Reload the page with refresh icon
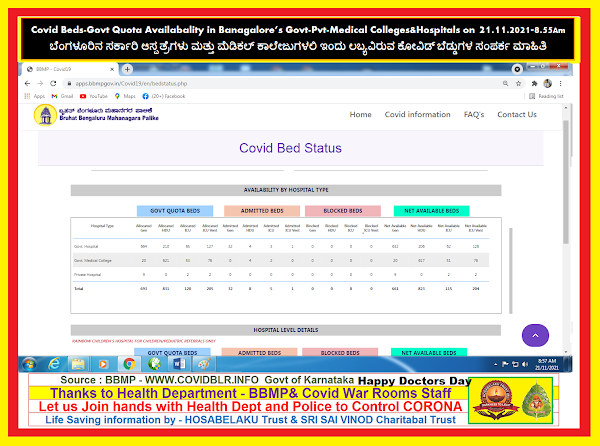This screenshot has width=600, height=446. click(53, 83)
